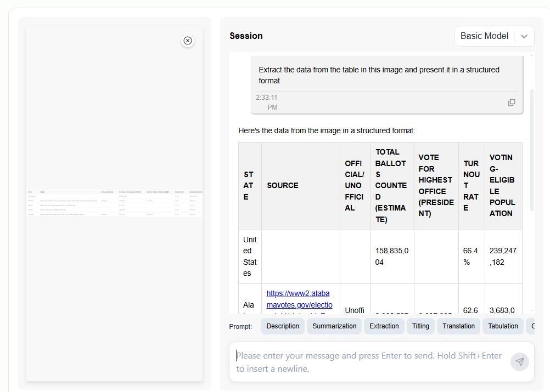Click the SOURCE column header
The height and width of the screenshot is (392, 550).
(283, 185)
